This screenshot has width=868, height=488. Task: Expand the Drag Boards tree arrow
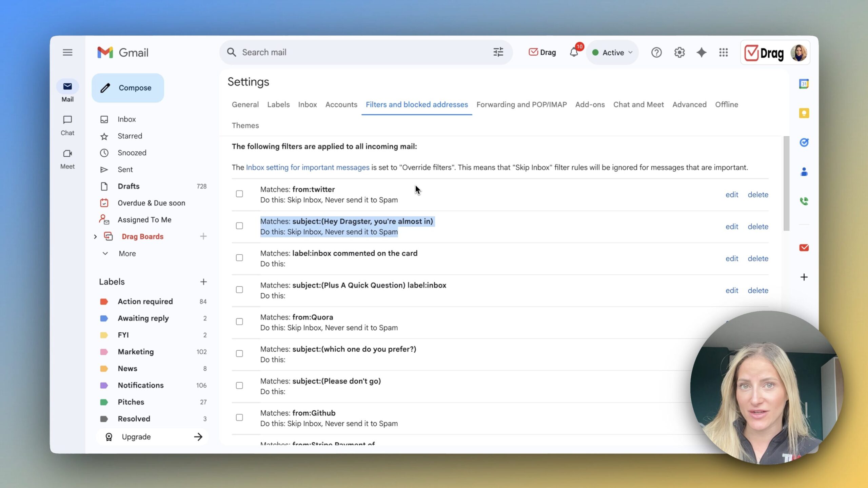point(95,237)
